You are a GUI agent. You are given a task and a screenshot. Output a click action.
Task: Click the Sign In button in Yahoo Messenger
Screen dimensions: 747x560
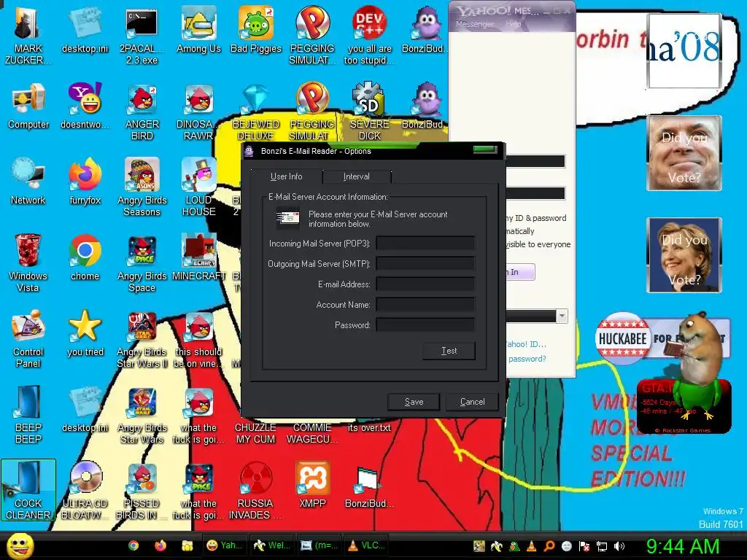click(519, 272)
